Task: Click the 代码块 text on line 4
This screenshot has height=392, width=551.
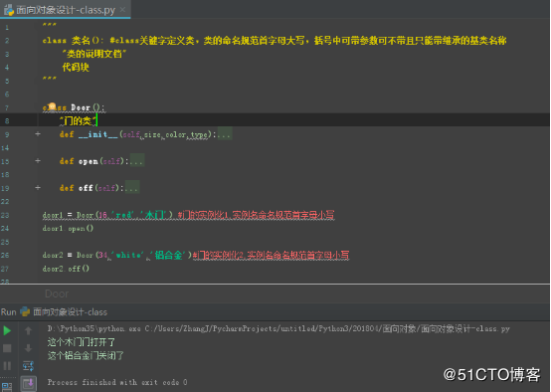Action: pyautogui.click(x=76, y=67)
